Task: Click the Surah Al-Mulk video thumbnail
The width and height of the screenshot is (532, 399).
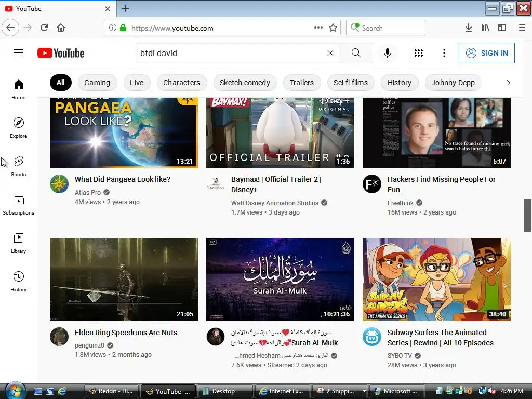Action: pyautogui.click(x=280, y=279)
